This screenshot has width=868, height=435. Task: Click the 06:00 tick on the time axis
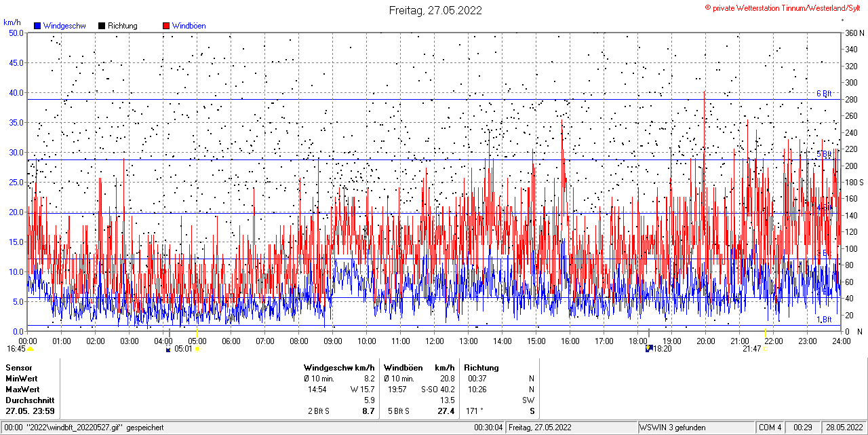coord(231,341)
